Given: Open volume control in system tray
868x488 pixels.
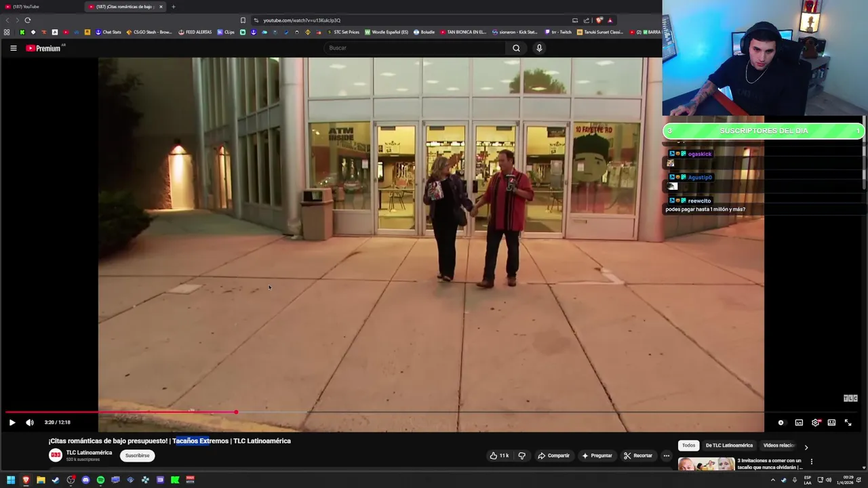Looking at the screenshot, I should tap(828, 480).
